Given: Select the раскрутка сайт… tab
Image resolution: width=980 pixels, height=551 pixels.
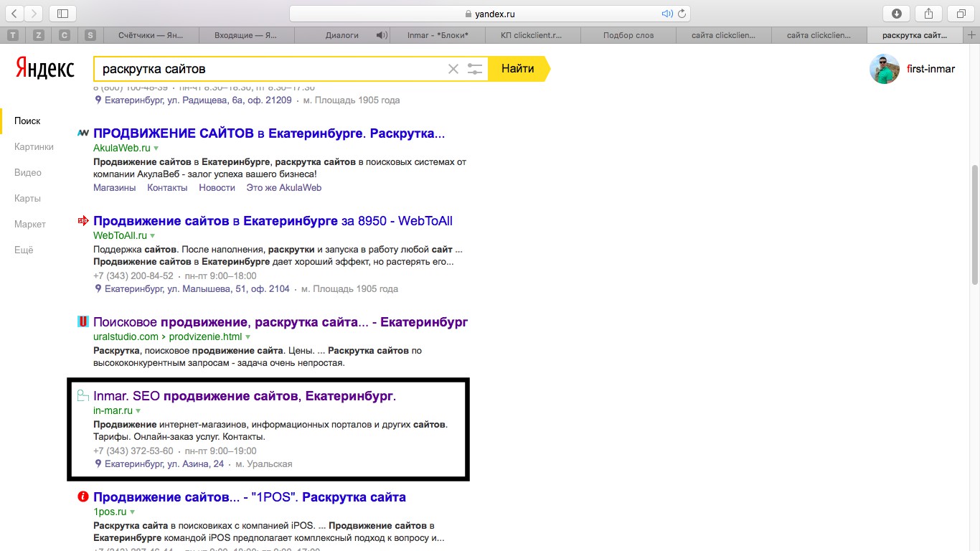Looking at the screenshot, I should point(915,35).
